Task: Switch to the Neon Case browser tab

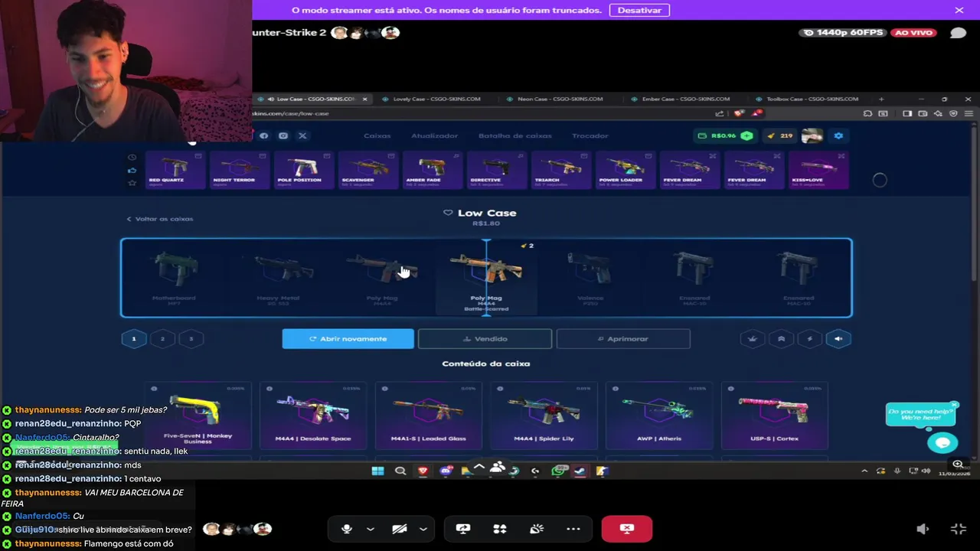Action: click(x=560, y=99)
